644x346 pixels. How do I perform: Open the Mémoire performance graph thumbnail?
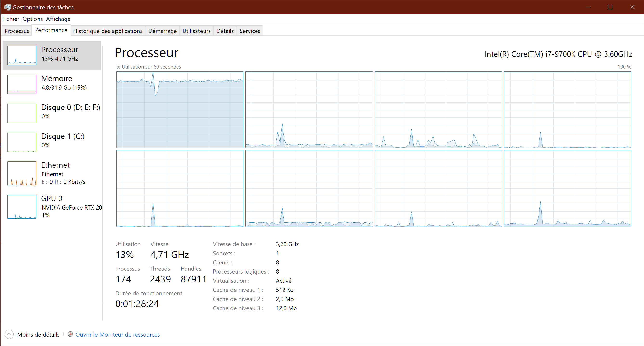click(22, 84)
